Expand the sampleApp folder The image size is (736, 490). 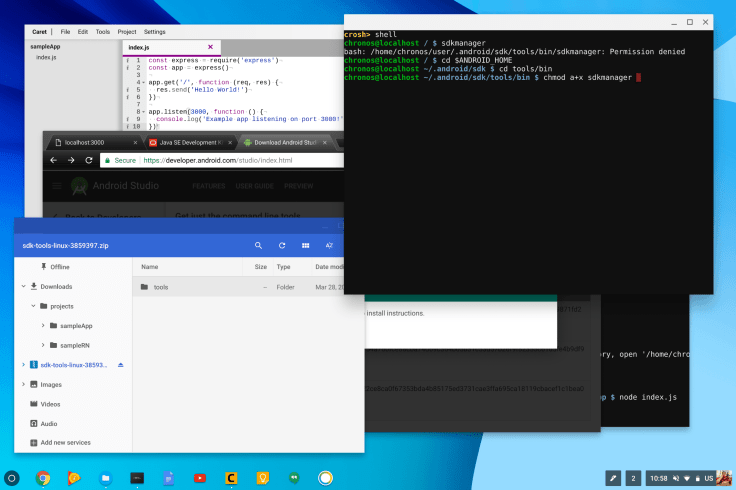[x=42, y=326]
